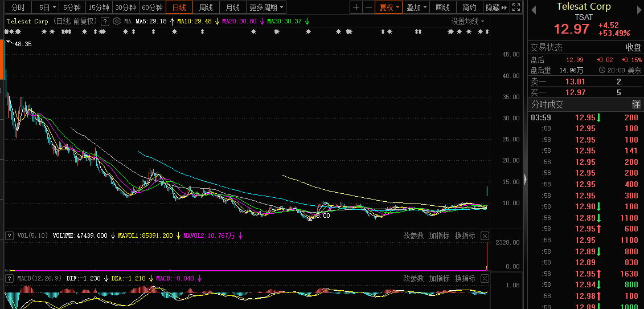Activate the 画线 drawing tool button
The width and height of the screenshot is (644, 309).
[443, 7]
